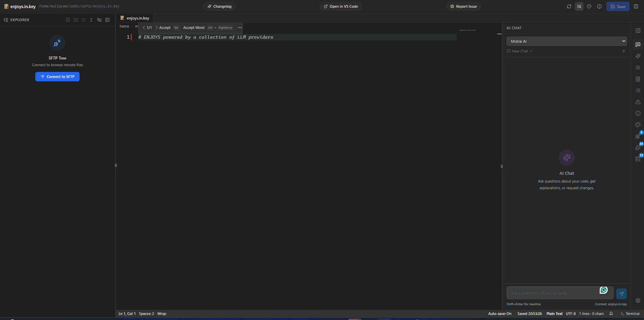Send the AI chat message
This screenshot has height=320, width=644.
click(622, 293)
